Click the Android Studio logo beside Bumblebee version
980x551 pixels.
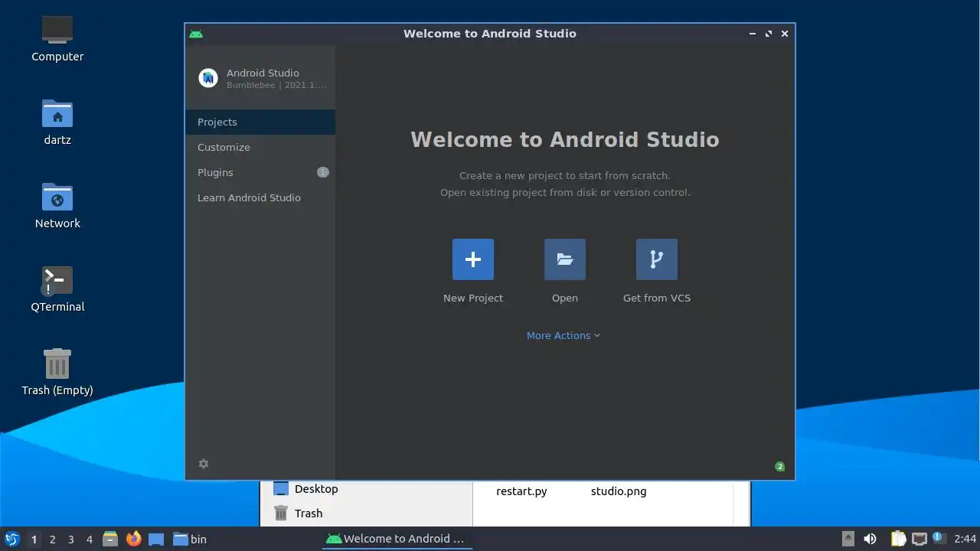[208, 78]
